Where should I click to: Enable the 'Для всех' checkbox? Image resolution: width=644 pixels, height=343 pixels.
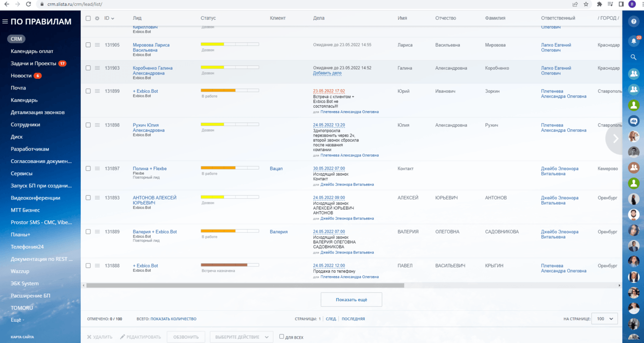tap(282, 337)
